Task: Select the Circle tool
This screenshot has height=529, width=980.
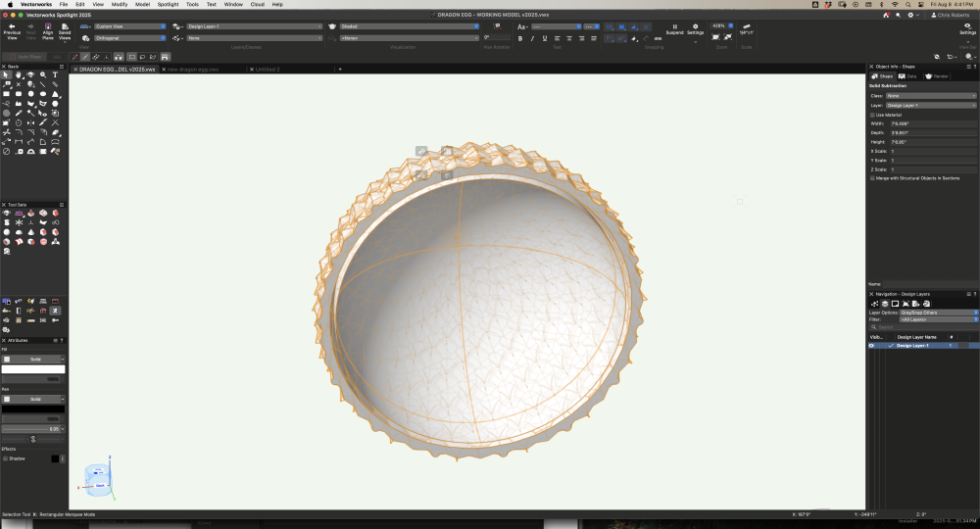Action: tap(30, 94)
